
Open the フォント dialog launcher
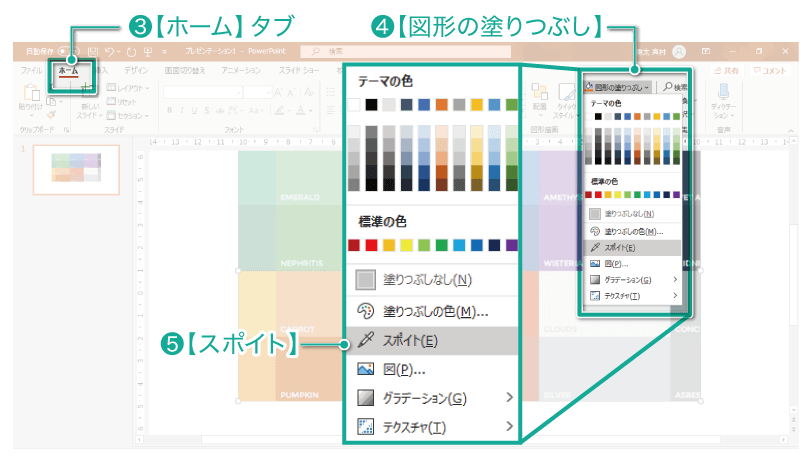316,130
